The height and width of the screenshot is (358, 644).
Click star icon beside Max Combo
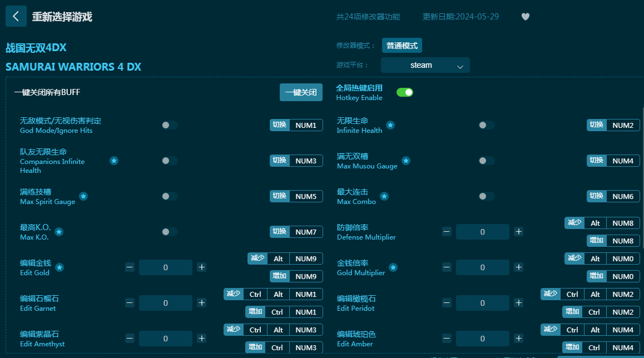[x=384, y=196]
